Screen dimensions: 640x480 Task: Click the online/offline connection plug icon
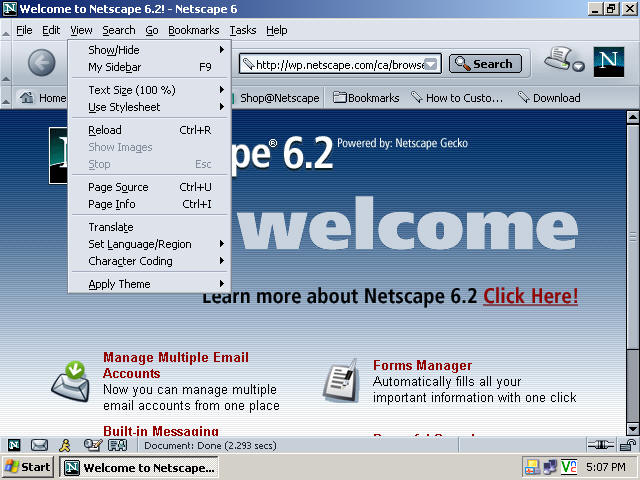pyautogui.click(x=600, y=445)
